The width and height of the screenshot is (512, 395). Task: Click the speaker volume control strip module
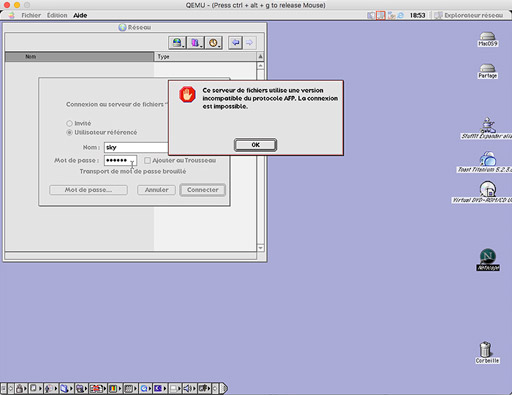coord(187,388)
